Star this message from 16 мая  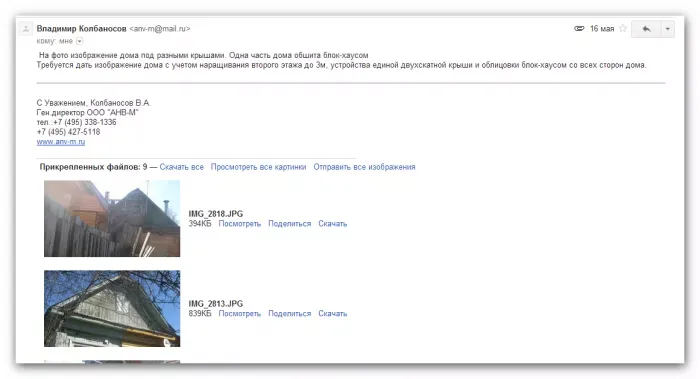coord(623,29)
